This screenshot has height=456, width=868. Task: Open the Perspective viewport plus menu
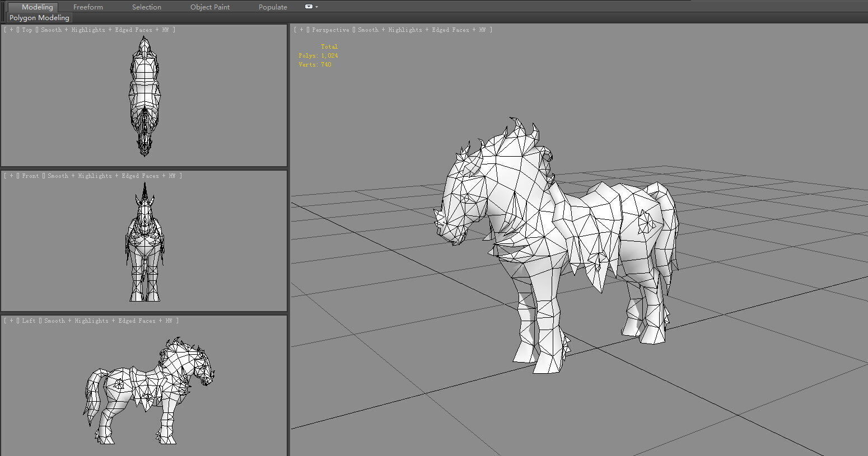pyautogui.click(x=301, y=30)
